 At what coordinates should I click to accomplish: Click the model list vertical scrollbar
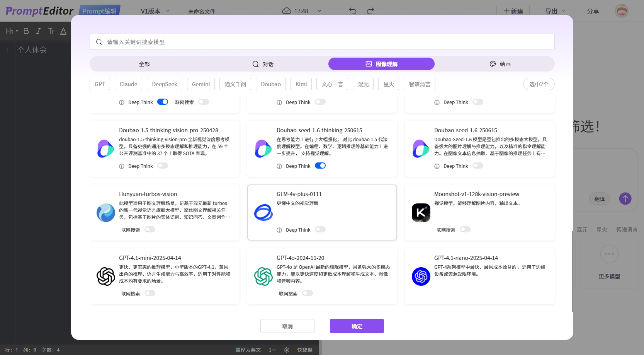click(572, 271)
